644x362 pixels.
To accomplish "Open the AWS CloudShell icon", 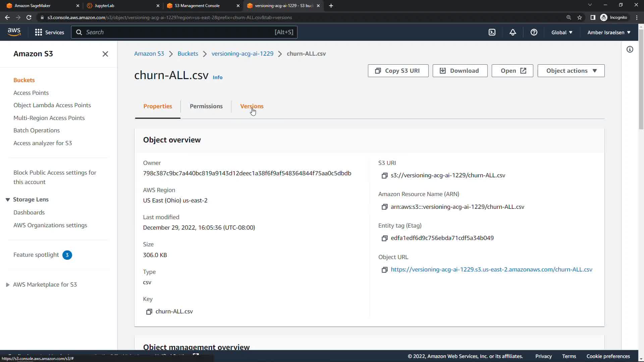I will [x=492, y=32].
